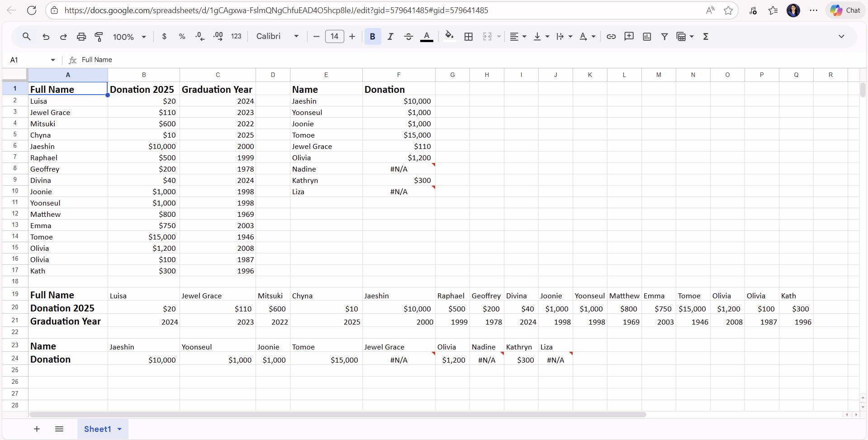Insert a chart
The height and width of the screenshot is (440, 868).
tap(647, 37)
